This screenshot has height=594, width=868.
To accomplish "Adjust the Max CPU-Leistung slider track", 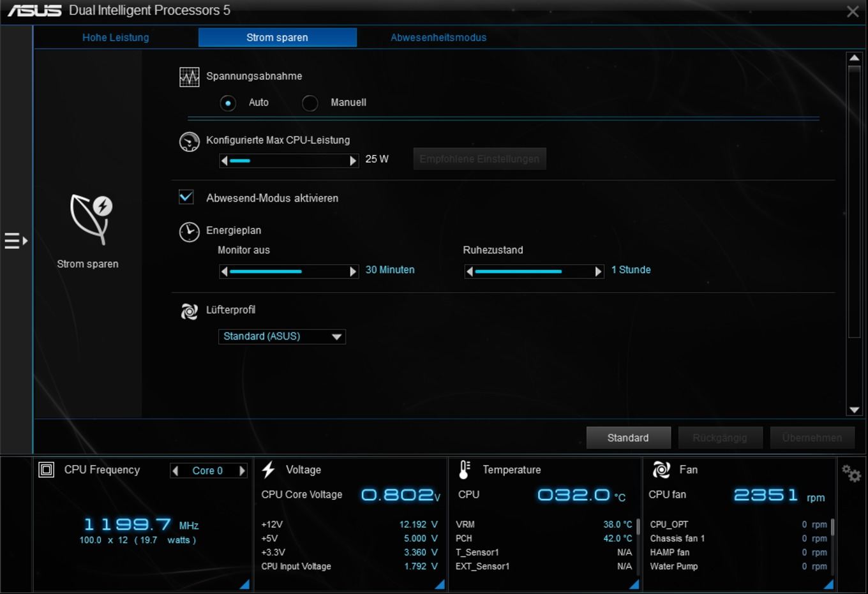I will [x=288, y=161].
